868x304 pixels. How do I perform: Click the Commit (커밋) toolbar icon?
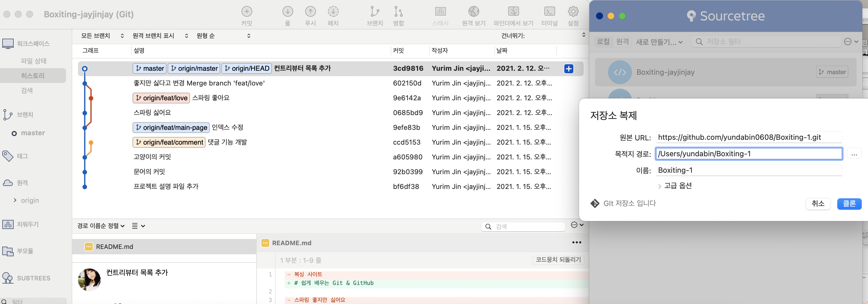click(247, 12)
